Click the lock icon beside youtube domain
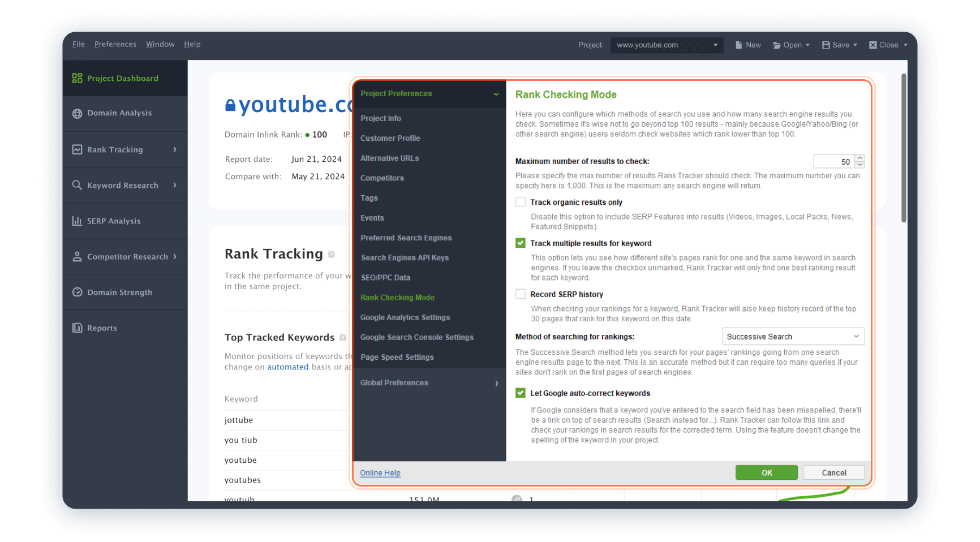 tap(230, 105)
